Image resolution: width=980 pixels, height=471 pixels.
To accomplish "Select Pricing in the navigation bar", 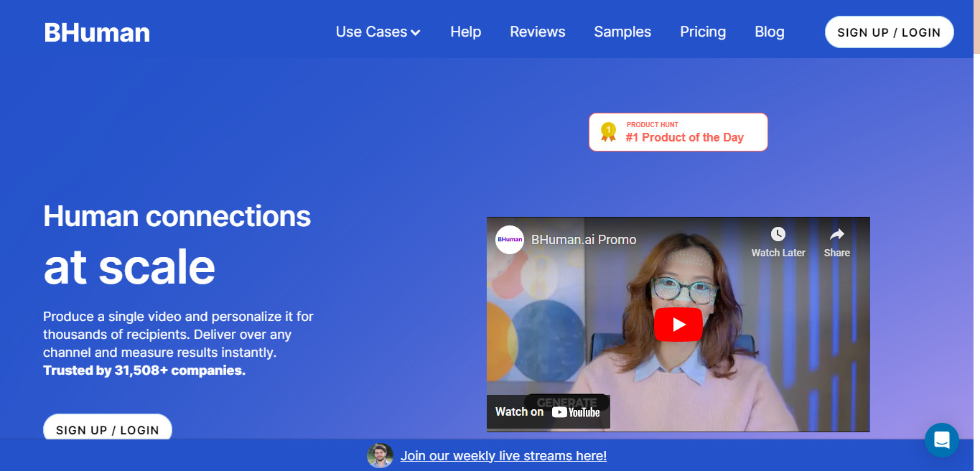I will 703,32.
